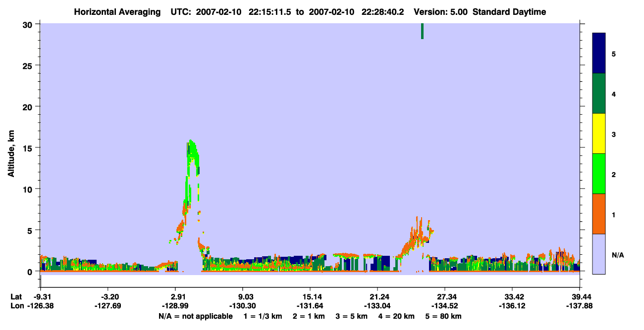Click the longitude value -134.52

[445, 306]
